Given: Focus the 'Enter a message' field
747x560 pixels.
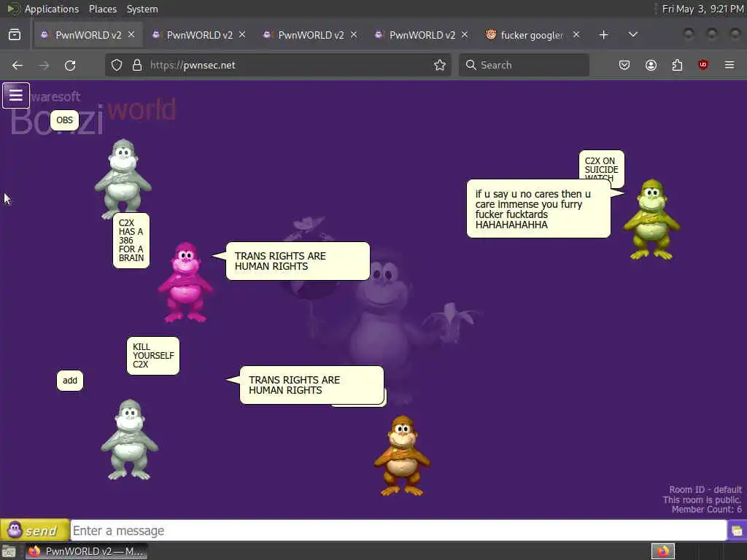Looking at the screenshot, I should [x=399, y=531].
